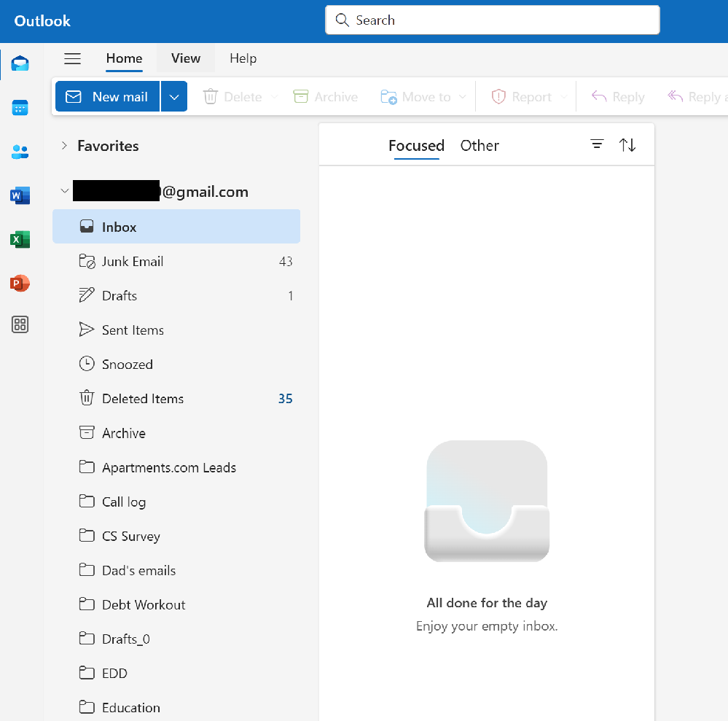Collapse the gmail.com account folders

point(65,191)
